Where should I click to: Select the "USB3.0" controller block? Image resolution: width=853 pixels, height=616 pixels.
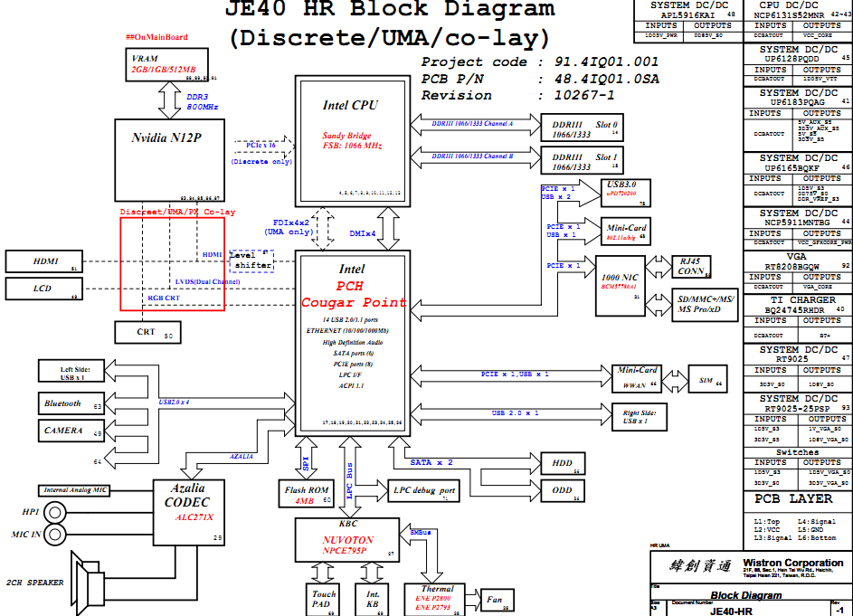[626, 194]
